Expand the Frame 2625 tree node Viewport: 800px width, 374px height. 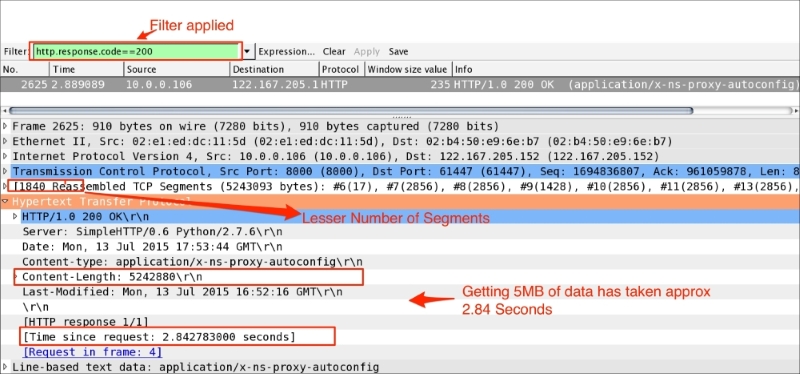(5, 126)
